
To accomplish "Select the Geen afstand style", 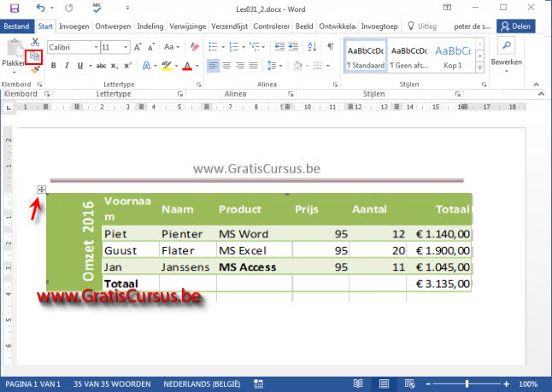I will [x=409, y=56].
